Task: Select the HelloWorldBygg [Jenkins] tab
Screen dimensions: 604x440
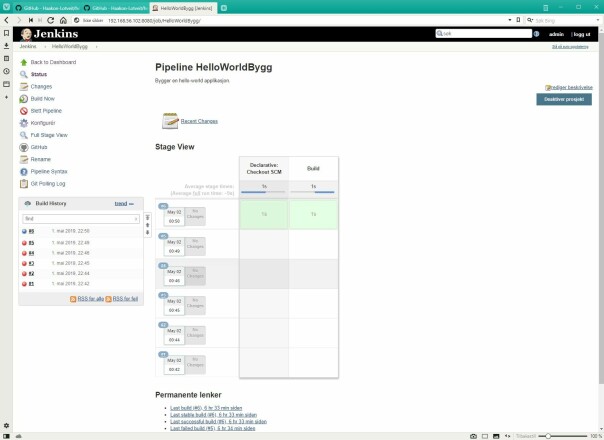Action: point(183,8)
